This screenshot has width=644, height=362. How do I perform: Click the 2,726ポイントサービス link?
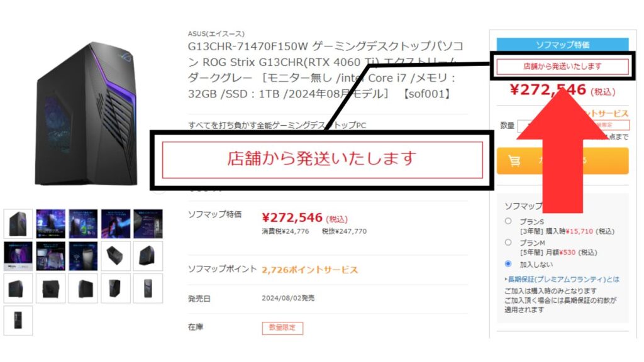pos(310,270)
